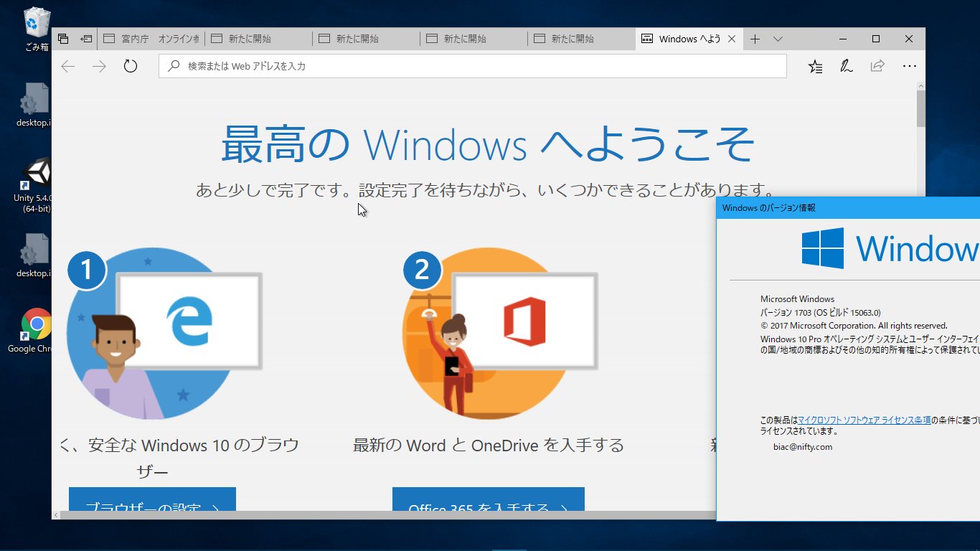The image size is (980, 551).
Task: Click the Edge vertical scrollbar thumb
Action: click(920, 108)
